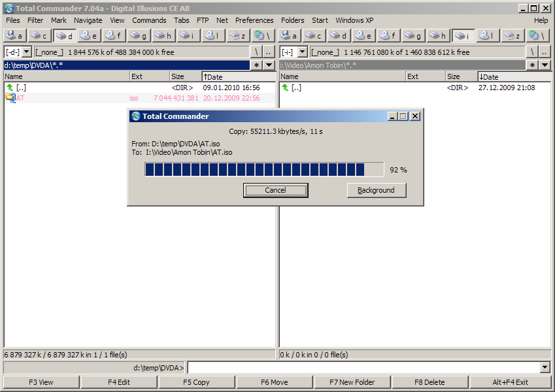Click F7 New Folder button
The width and height of the screenshot is (555, 392).
tap(352, 382)
